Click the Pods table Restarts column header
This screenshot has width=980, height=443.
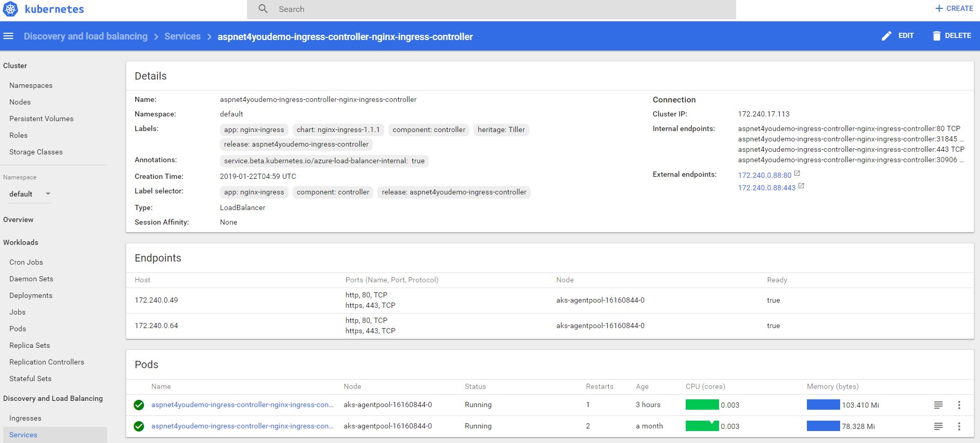599,386
